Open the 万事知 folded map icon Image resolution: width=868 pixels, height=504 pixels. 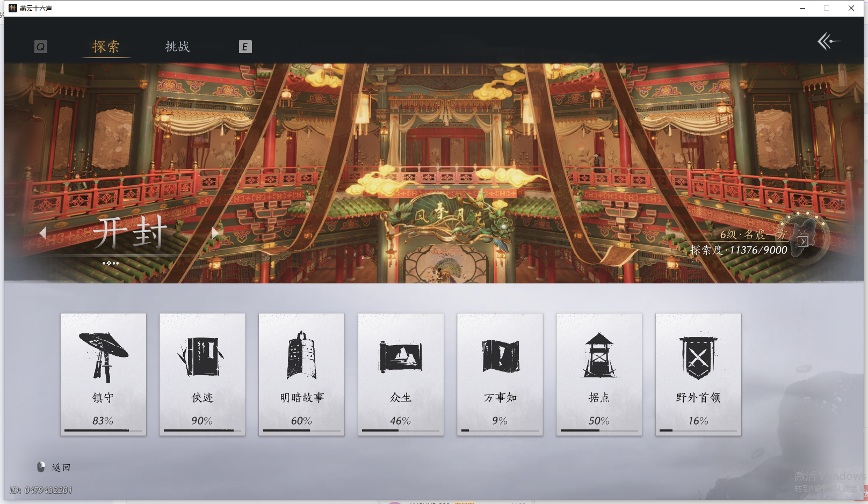coord(500,354)
